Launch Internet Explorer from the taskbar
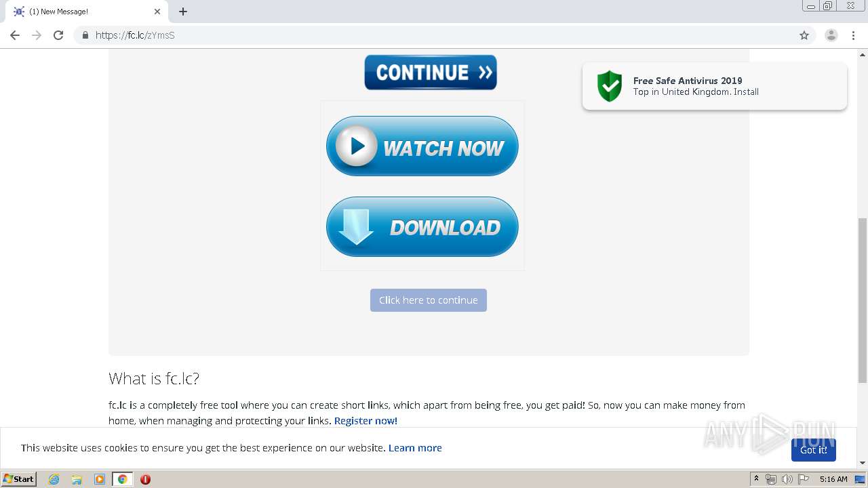This screenshot has width=868, height=488. pos(54,479)
